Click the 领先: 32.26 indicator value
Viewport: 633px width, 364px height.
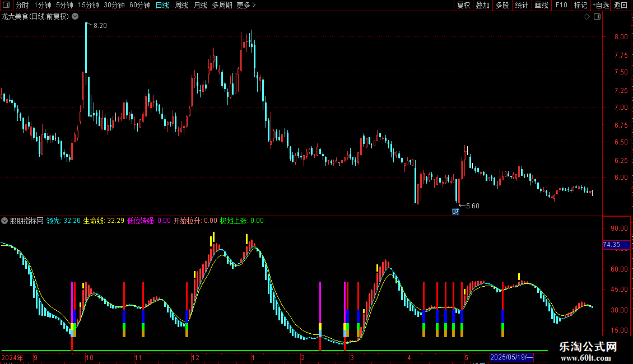(x=63, y=221)
